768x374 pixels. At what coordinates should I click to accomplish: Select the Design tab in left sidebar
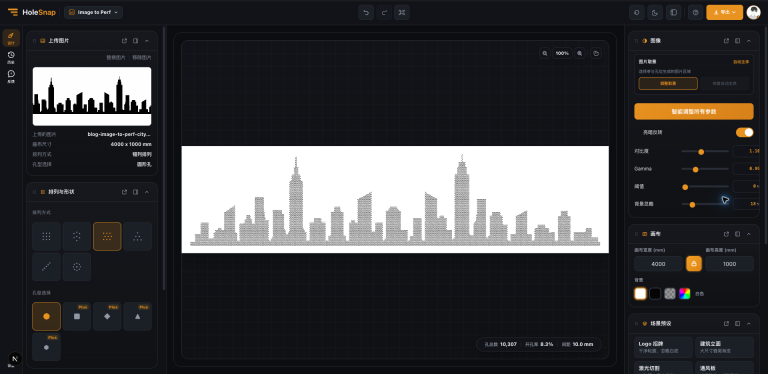(x=11, y=38)
